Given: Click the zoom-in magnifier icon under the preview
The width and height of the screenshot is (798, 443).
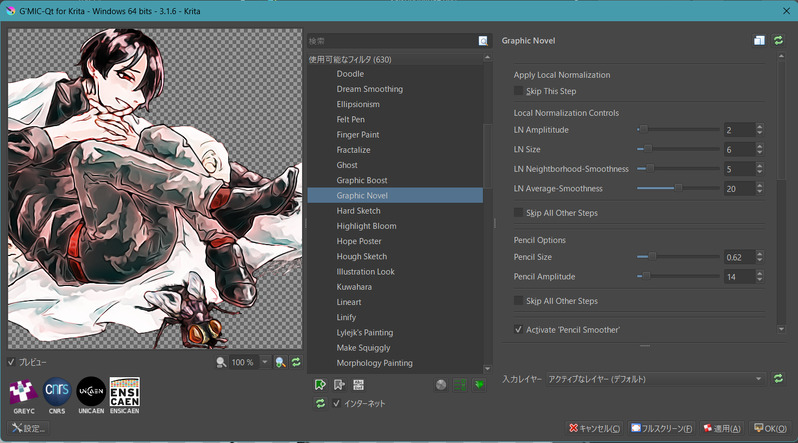Looking at the screenshot, I should [281, 362].
